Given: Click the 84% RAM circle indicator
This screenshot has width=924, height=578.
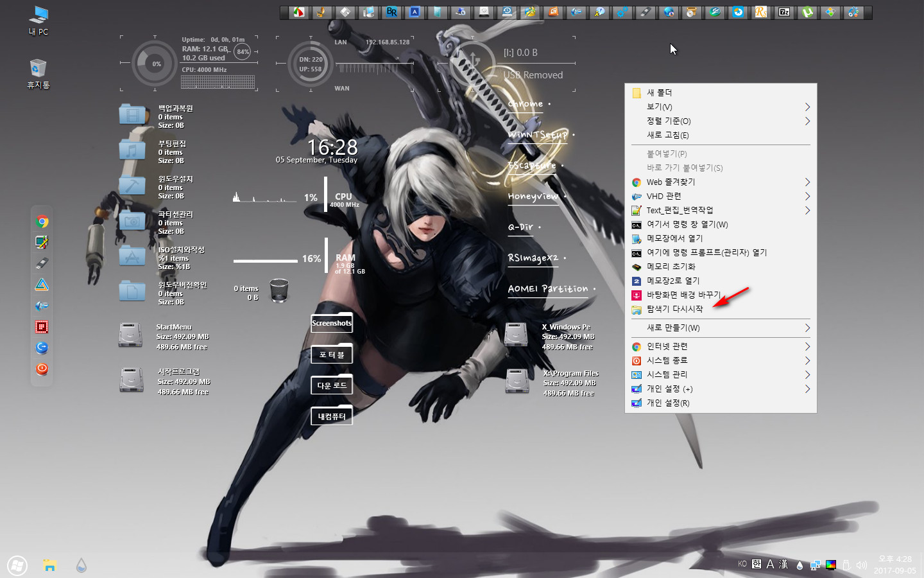Looking at the screenshot, I should point(243,51).
